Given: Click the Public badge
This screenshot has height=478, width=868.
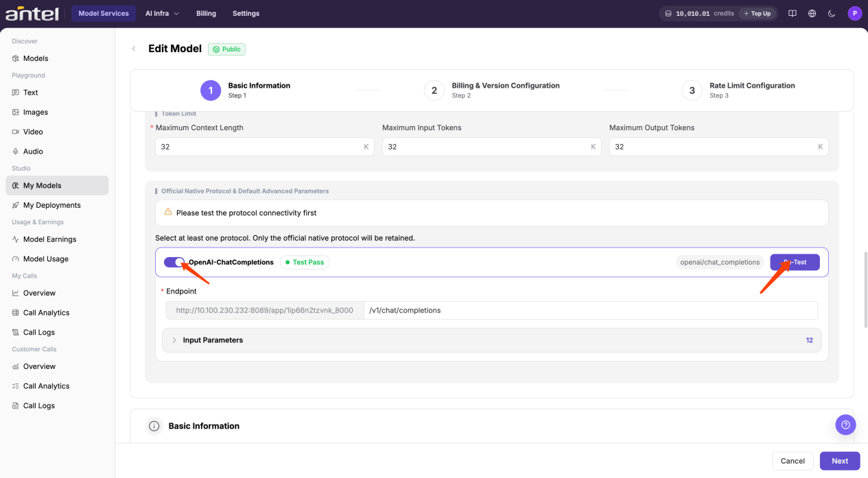Looking at the screenshot, I should [226, 49].
